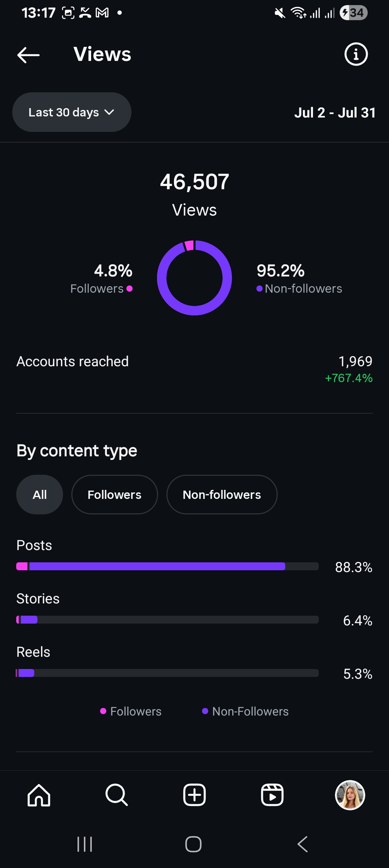Tap the create new post plus icon
389x868 pixels.
[x=194, y=795]
